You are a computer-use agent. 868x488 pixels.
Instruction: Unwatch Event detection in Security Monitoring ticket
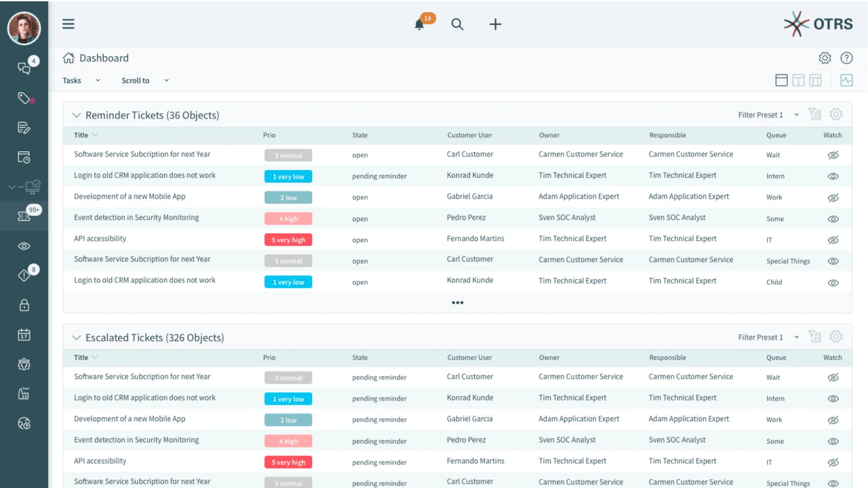833,219
